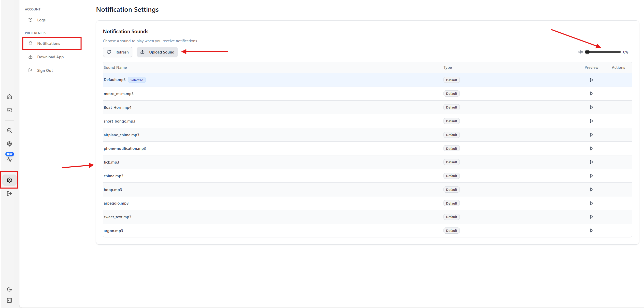Open settings gear icon
This screenshot has width=644, height=308.
point(9,180)
